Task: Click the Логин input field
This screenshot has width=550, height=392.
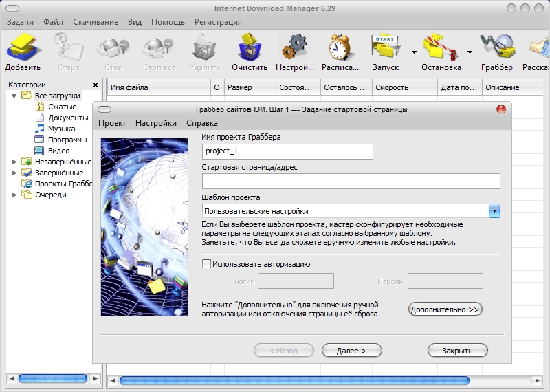Action: point(296,281)
